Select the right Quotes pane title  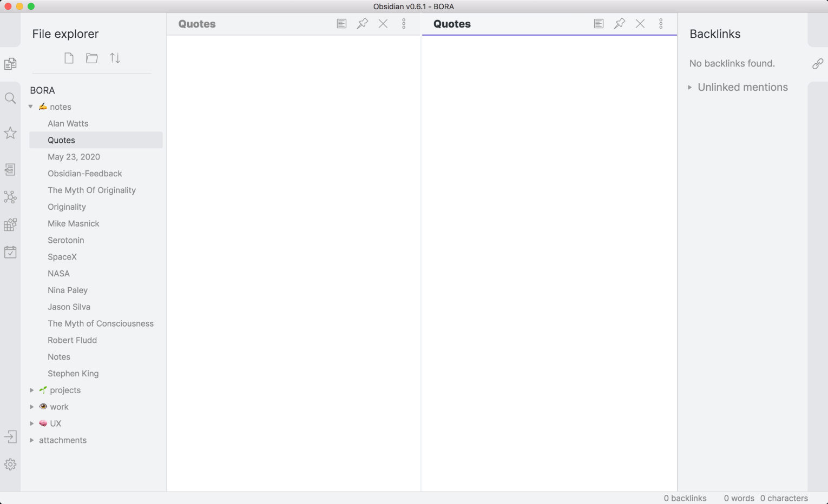(x=452, y=24)
